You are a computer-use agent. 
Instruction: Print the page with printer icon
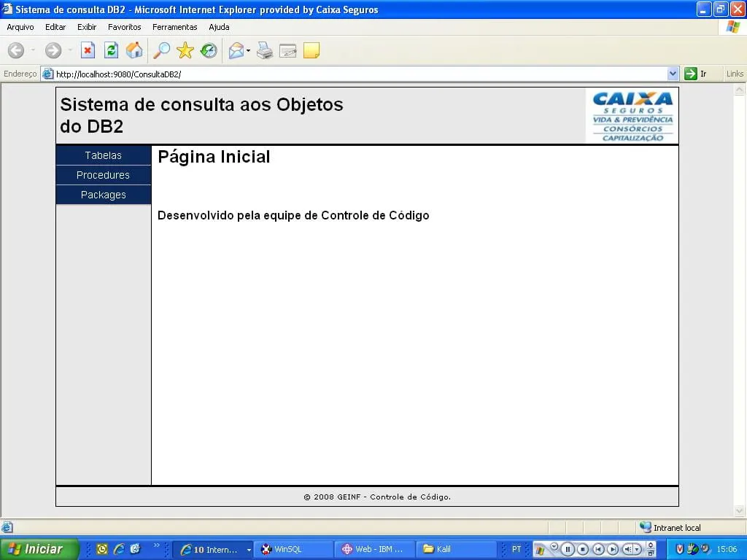point(264,50)
